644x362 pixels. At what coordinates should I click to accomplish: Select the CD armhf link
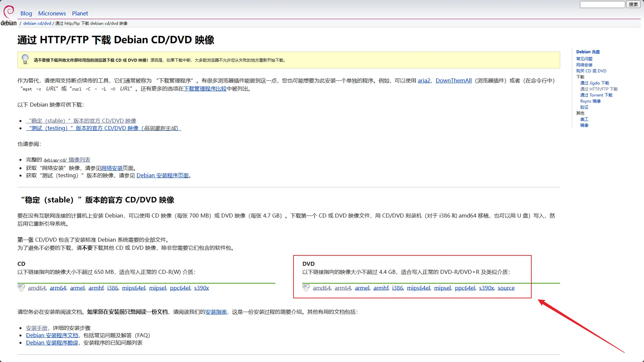coord(96,288)
